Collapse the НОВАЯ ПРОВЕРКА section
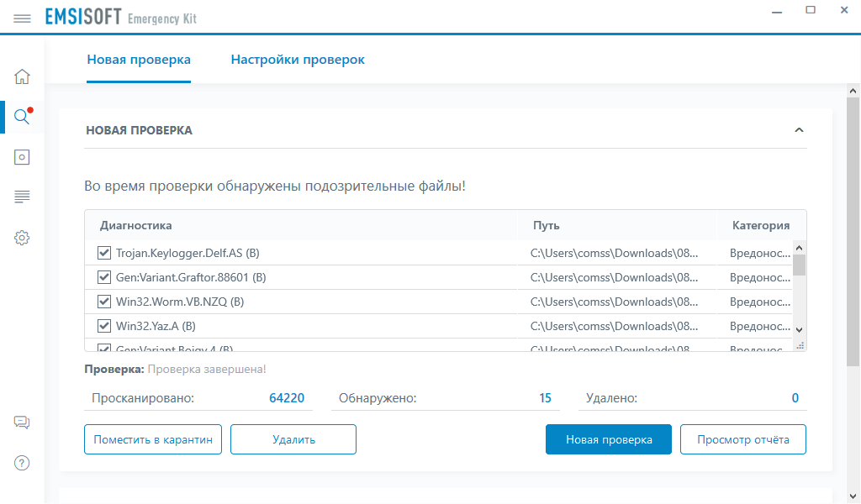861x504 pixels. [799, 130]
